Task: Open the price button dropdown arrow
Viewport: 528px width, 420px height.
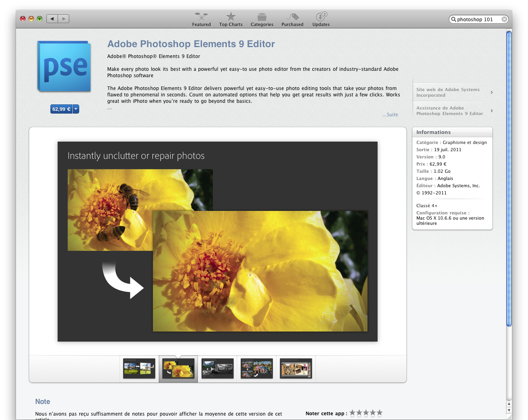Action: 76,109
